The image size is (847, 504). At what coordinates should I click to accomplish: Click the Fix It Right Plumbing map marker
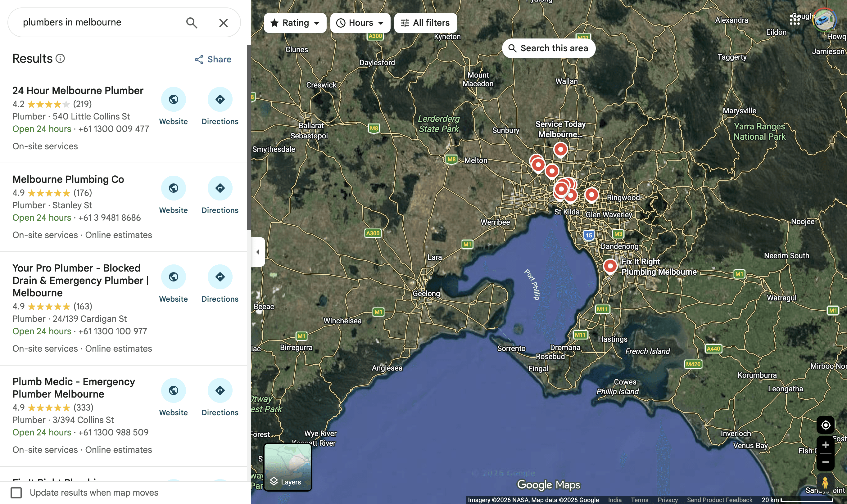pos(610,266)
